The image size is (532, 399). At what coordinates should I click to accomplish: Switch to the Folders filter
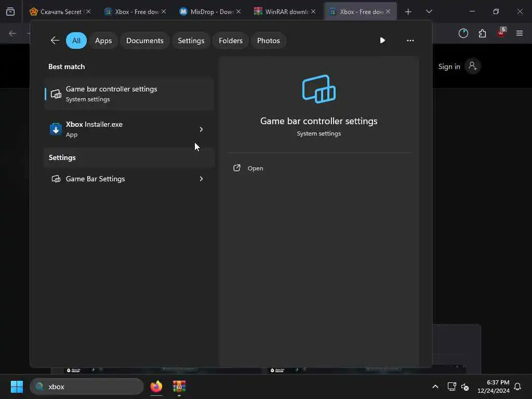[x=231, y=41]
